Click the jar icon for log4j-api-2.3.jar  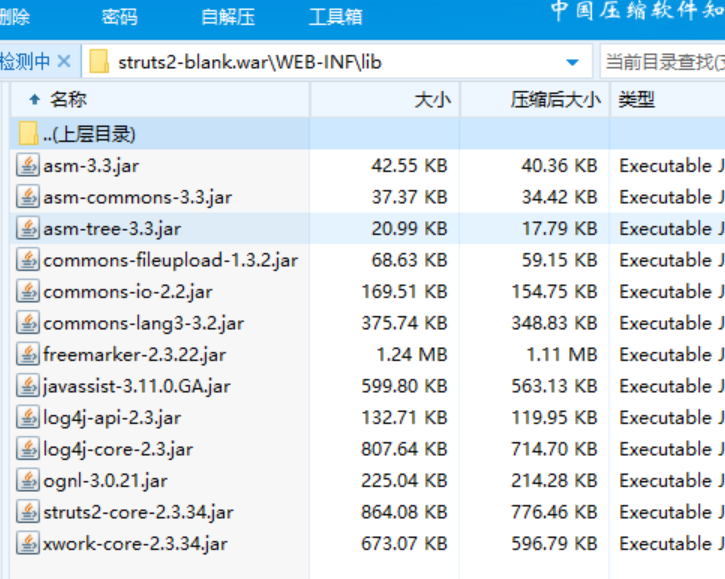pos(28,418)
